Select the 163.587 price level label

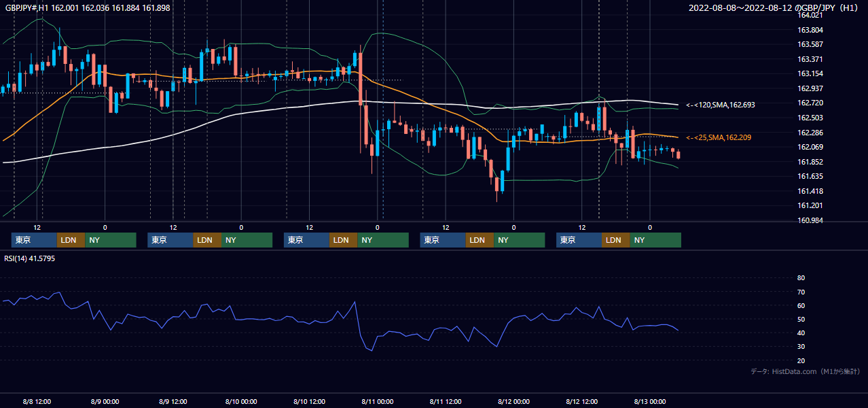810,44
